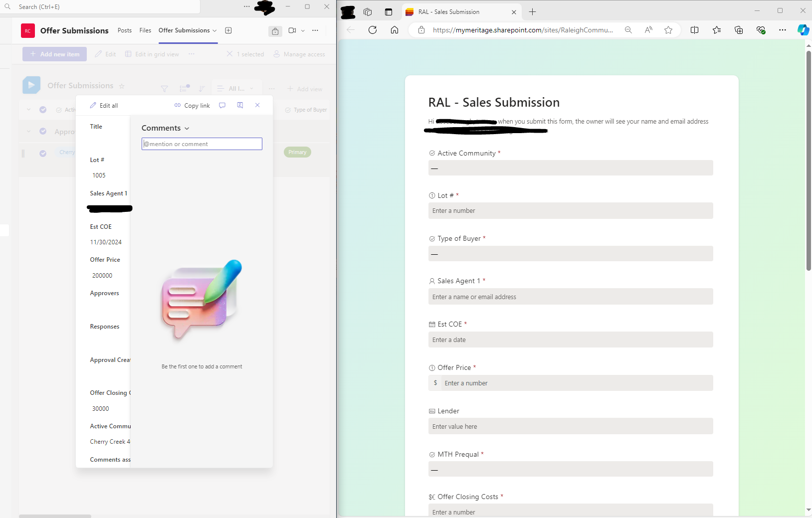Open Copilot from the Edge toolbar
Screen dimensions: 812x518
click(x=803, y=30)
